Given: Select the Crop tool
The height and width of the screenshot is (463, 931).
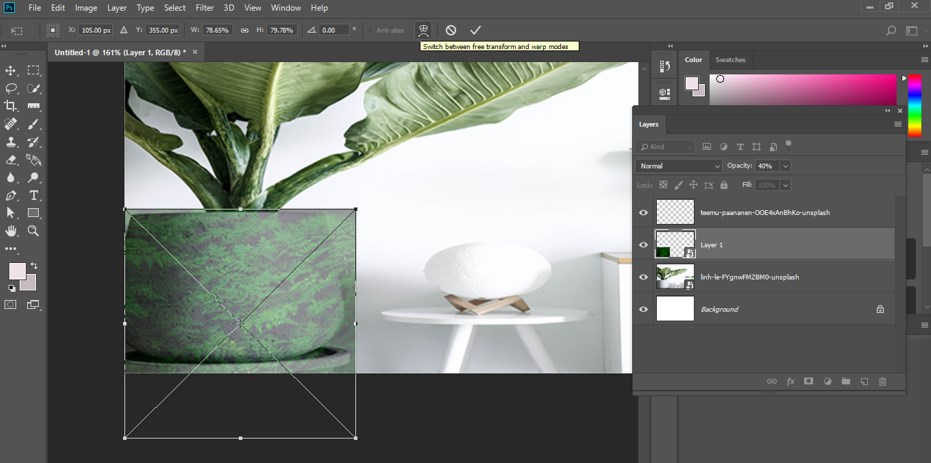Looking at the screenshot, I should tap(11, 106).
